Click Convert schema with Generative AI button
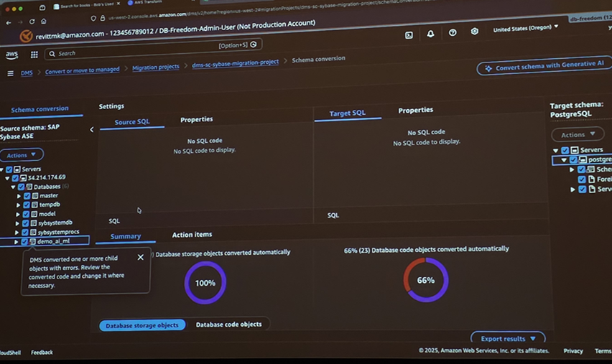 [x=544, y=67]
